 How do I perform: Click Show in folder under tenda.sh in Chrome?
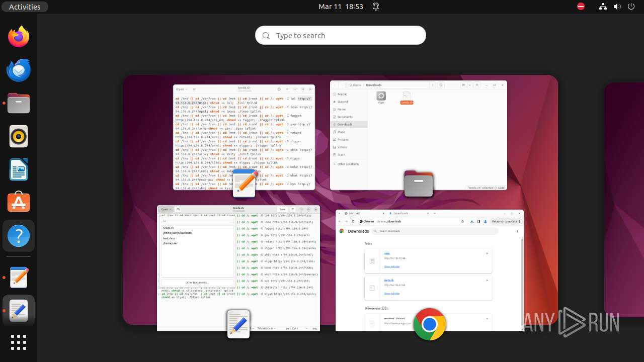coord(392,293)
